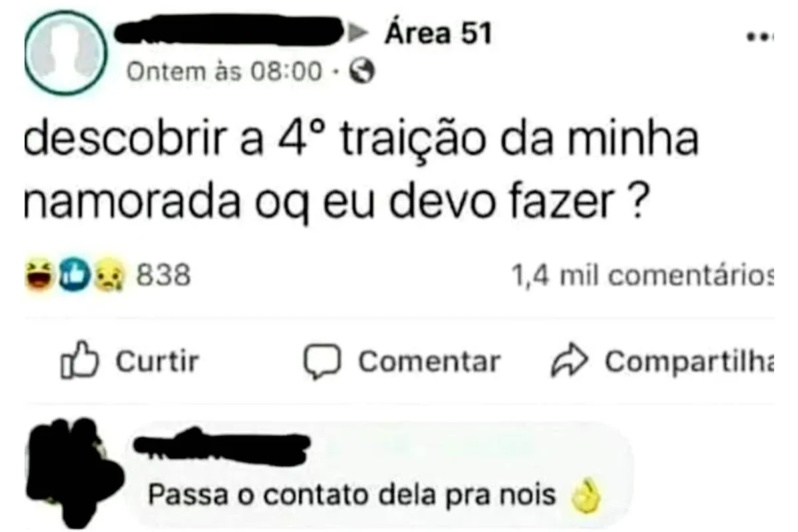This screenshot has width=798, height=532.
Task: Click the OK hand emoji in comment
Action: point(587,495)
